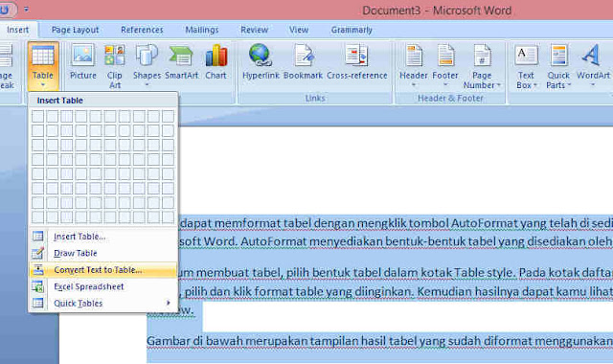Open the Header options icon

pyautogui.click(x=414, y=56)
